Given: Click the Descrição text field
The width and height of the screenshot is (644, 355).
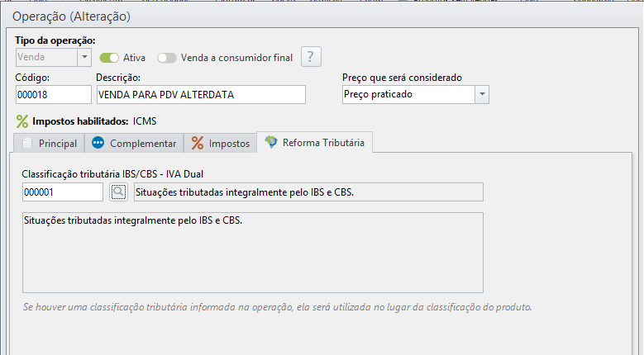Looking at the screenshot, I should click(200, 94).
